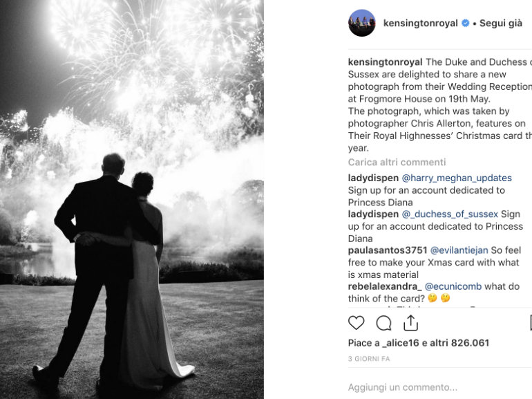Share the post via share icon
Image resolution: width=532 pixels, height=399 pixels.
[x=410, y=323]
